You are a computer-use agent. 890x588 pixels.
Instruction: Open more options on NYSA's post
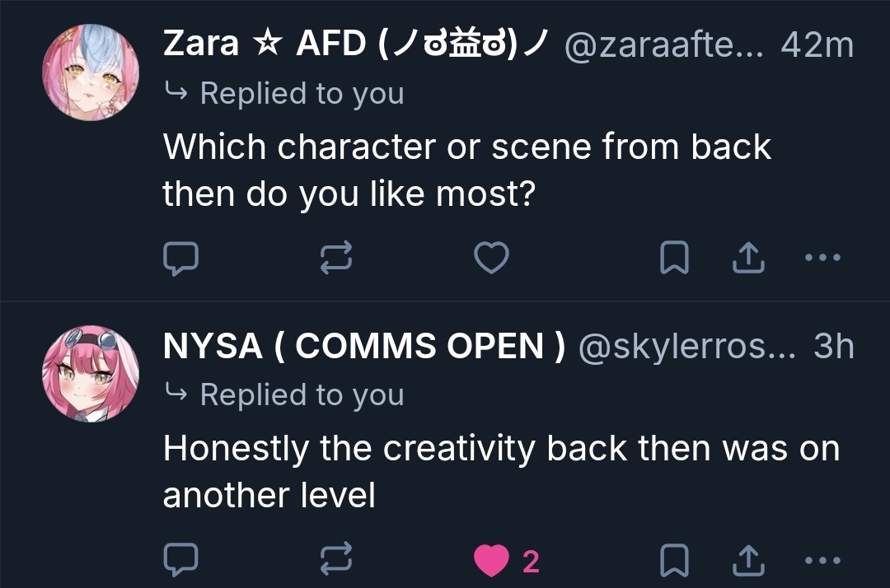pyautogui.click(x=822, y=561)
